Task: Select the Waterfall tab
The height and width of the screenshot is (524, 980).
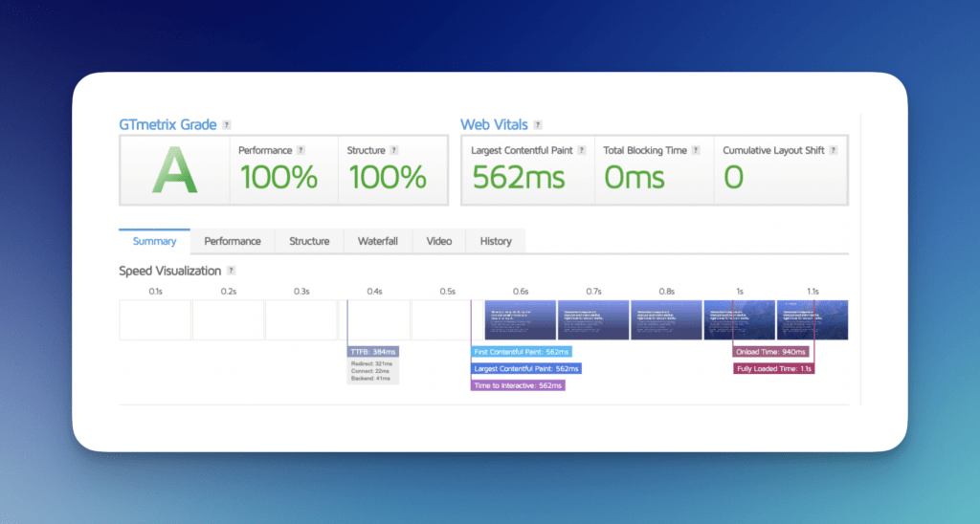Action: click(377, 241)
